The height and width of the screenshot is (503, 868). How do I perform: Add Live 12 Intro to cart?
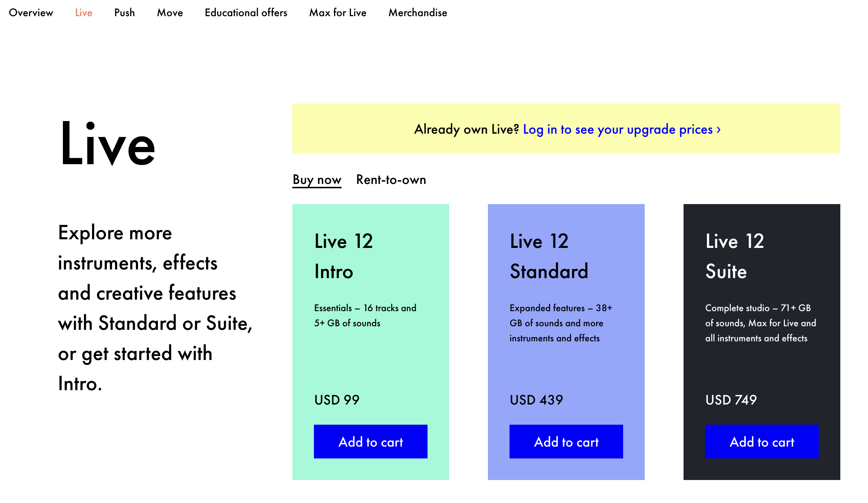pyautogui.click(x=370, y=442)
